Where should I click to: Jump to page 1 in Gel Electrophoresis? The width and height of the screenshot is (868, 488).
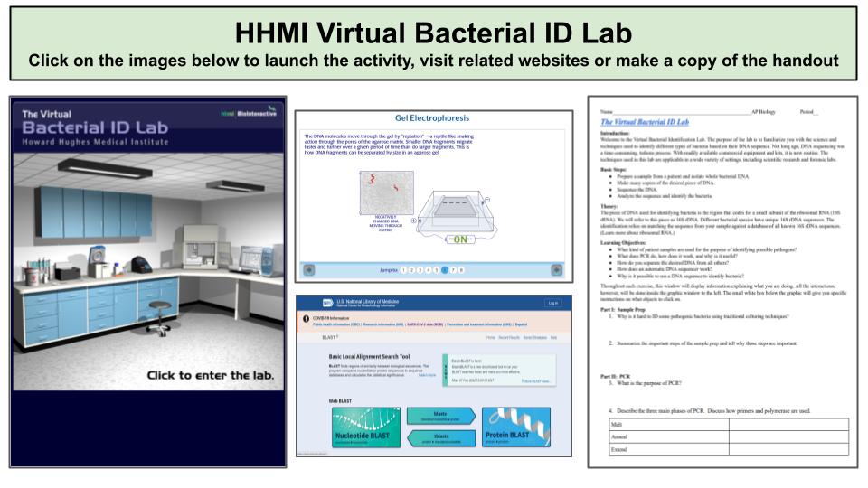point(403,270)
